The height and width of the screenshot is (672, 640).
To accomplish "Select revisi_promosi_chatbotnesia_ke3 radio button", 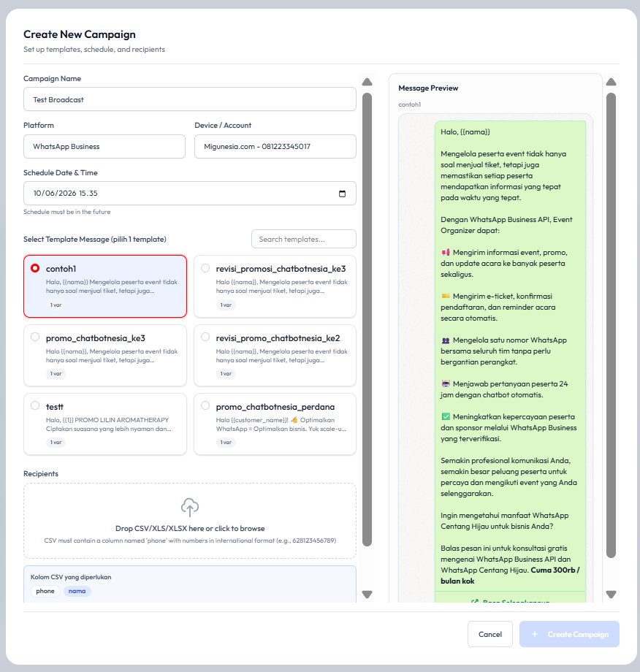I will click(x=205, y=268).
